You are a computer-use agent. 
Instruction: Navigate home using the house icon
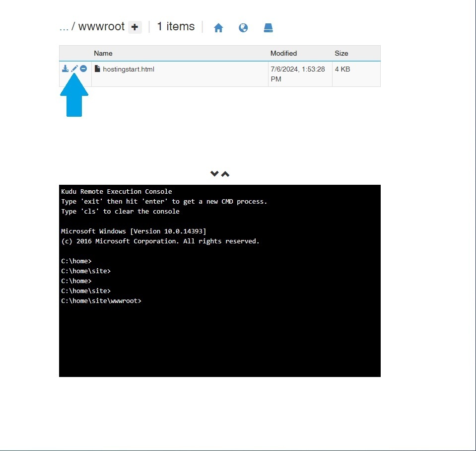click(x=218, y=28)
